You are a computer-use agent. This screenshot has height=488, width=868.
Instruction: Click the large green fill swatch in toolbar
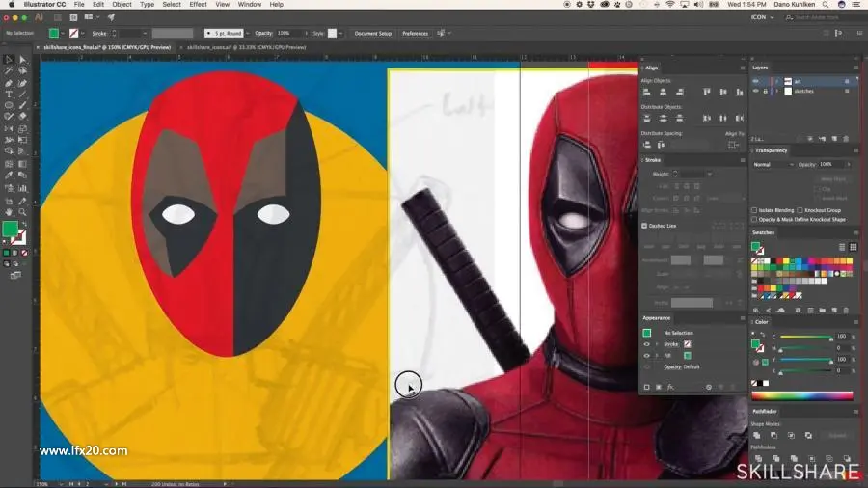pyautogui.click(x=10, y=229)
